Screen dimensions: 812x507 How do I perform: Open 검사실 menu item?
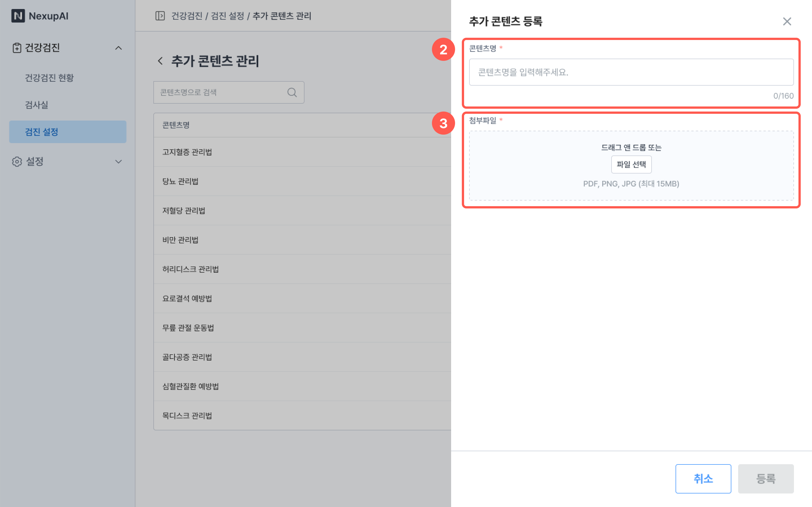pos(37,105)
